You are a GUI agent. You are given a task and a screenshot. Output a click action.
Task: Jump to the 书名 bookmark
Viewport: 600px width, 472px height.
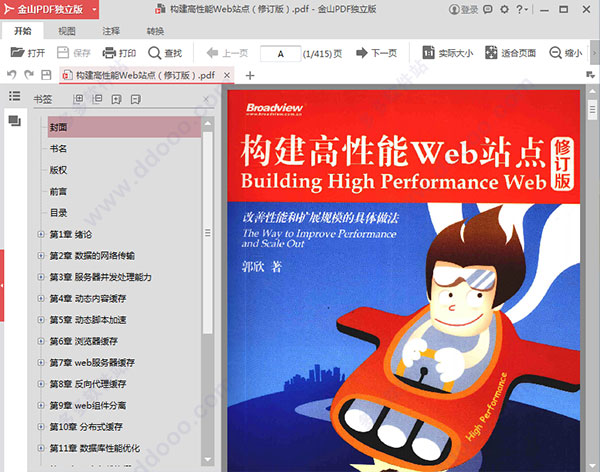coord(58,149)
